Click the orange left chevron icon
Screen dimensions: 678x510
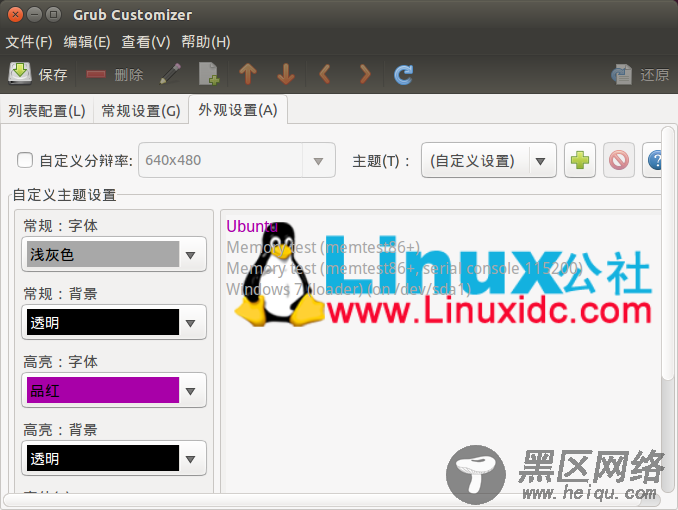(325, 74)
